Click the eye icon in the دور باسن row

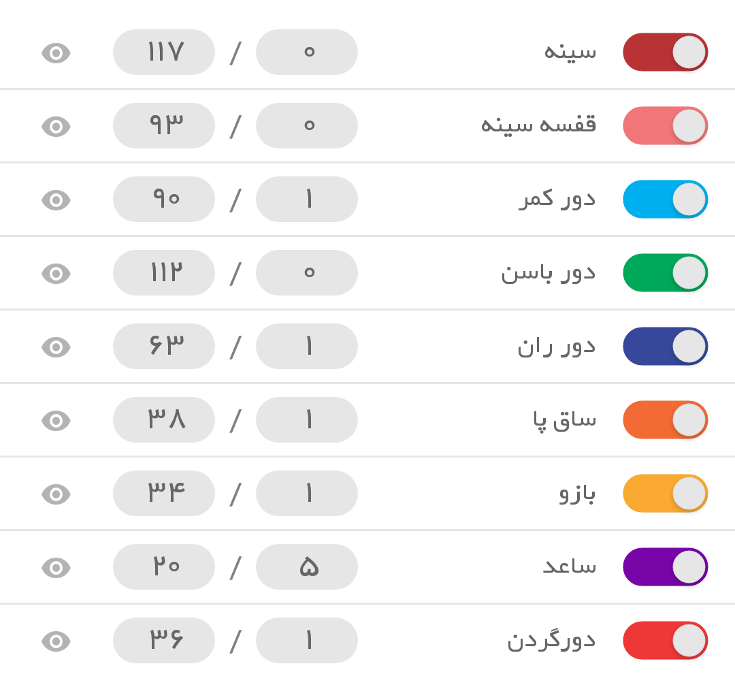coord(56,273)
